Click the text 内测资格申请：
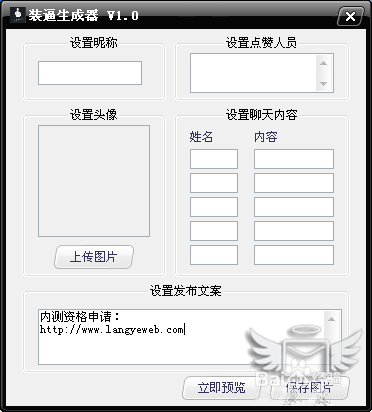The width and height of the screenshot is (372, 412). (x=80, y=316)
